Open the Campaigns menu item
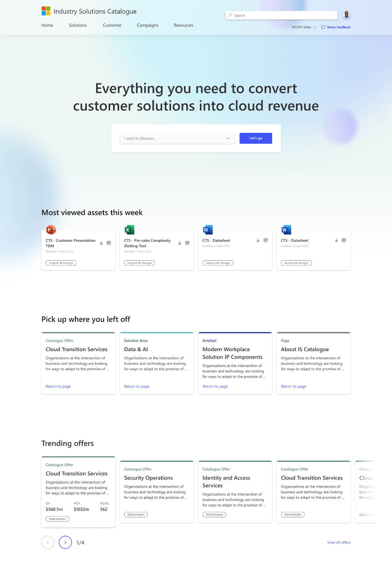The width and height of the screenshot is (392, 580). pos(147,25)
